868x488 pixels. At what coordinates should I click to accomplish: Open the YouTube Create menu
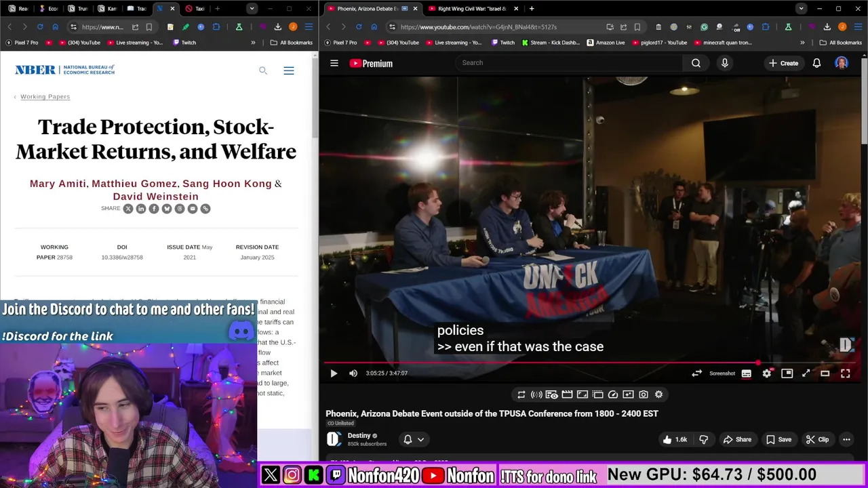783,63
